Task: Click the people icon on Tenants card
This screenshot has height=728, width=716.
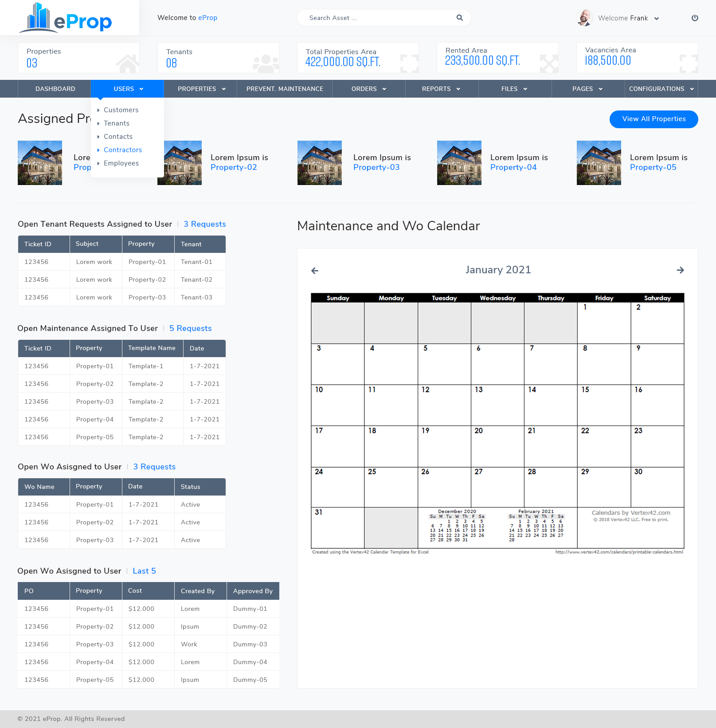Action: click(x=266, y=63)
